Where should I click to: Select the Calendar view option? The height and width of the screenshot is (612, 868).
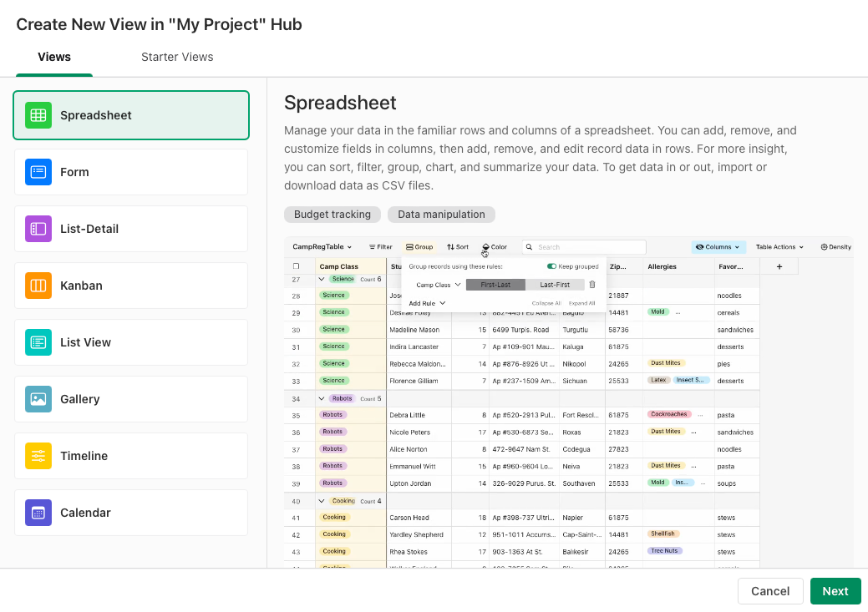131,513
